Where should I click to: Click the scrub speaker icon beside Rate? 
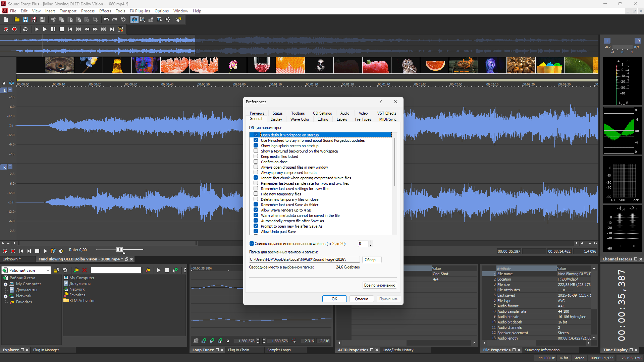click(61, 251)
